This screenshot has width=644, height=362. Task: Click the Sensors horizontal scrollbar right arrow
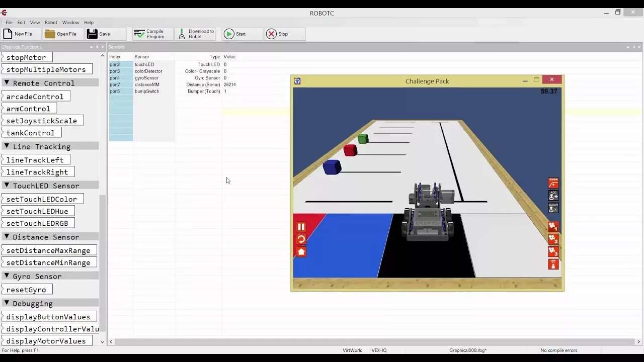point(639,341)
